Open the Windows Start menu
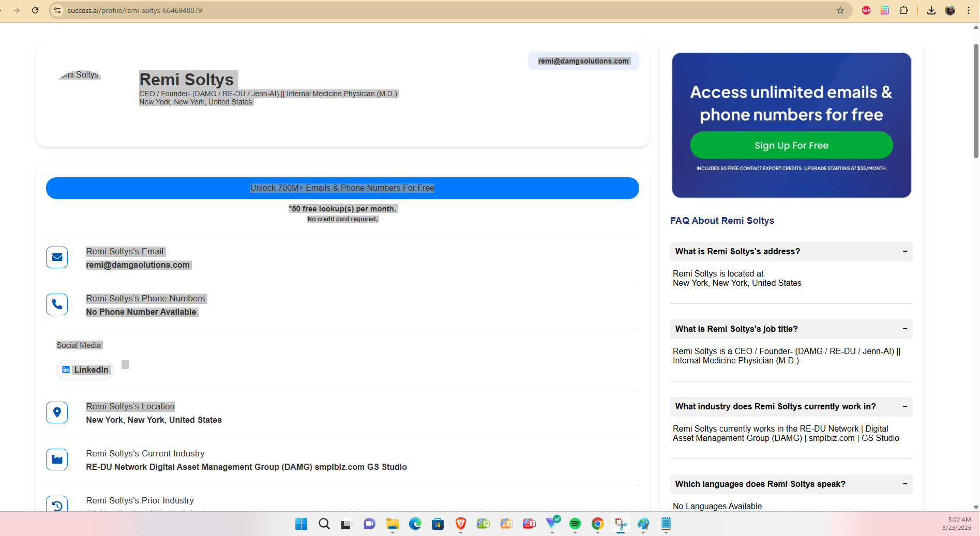 click(301, 524)
